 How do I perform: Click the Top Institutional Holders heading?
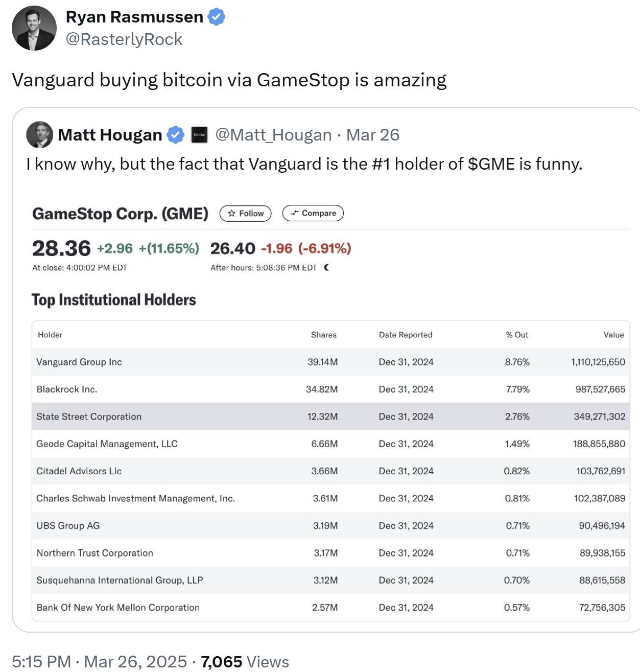(x=113, y=300)
